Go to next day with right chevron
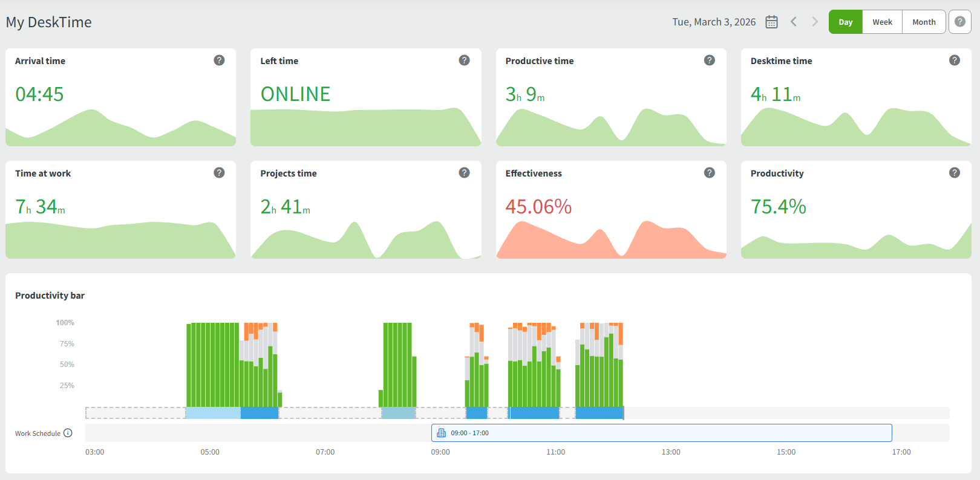This screenshot has height=480, width=980. (815, 22)
